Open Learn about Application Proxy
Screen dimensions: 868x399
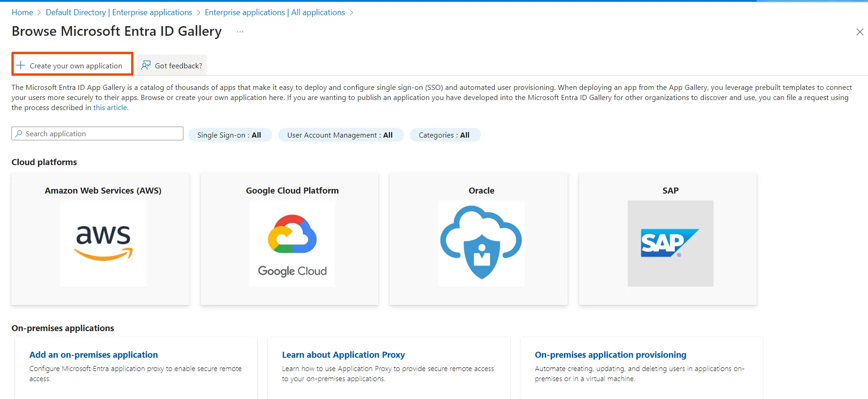pos(343,355)
